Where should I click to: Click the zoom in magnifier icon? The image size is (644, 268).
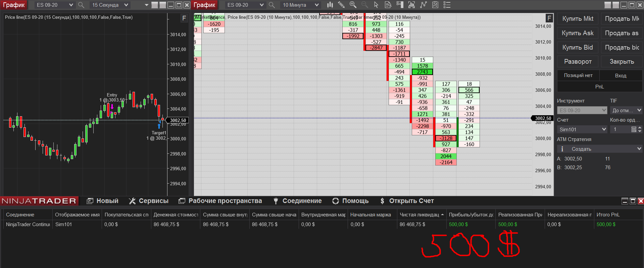353,5
